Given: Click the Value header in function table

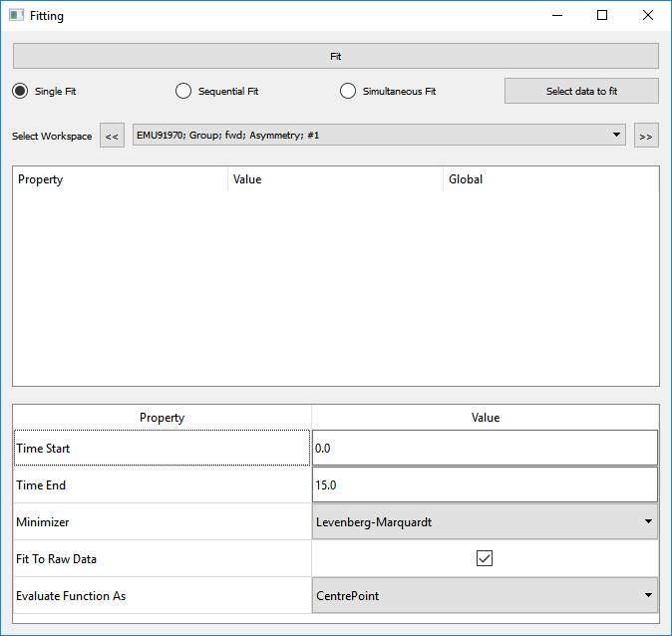Looking at the screenshot, I should (x=246, y=179).
